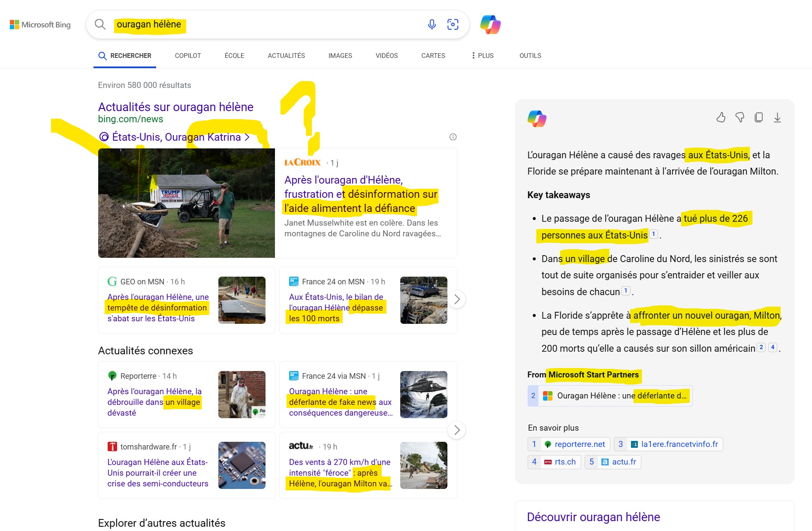Open the Trump Country house photo thumbnail
This screenshot has height=531, width=812.
(x=187, y=203)
